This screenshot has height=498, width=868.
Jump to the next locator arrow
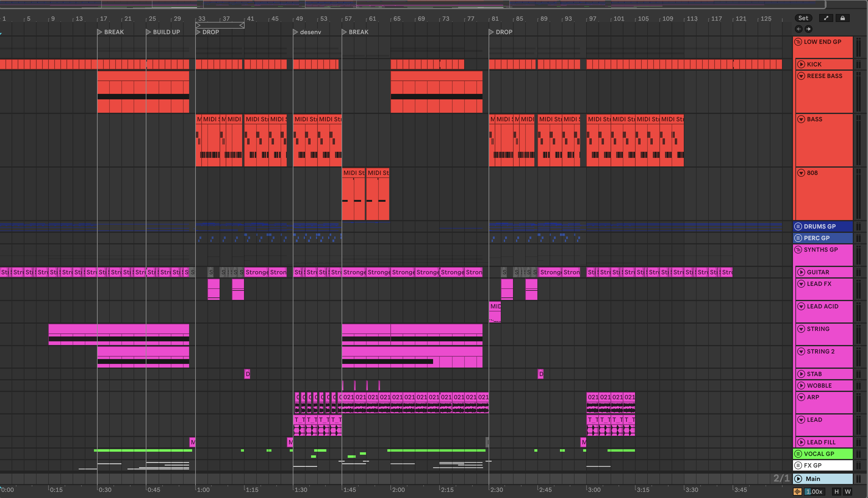coord(809,29)
